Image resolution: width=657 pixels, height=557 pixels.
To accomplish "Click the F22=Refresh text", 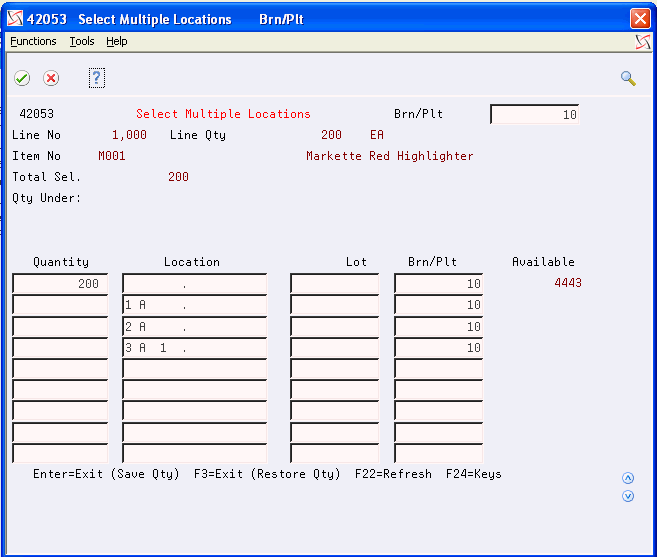I will pyautogui.click(x=393, y=474).
